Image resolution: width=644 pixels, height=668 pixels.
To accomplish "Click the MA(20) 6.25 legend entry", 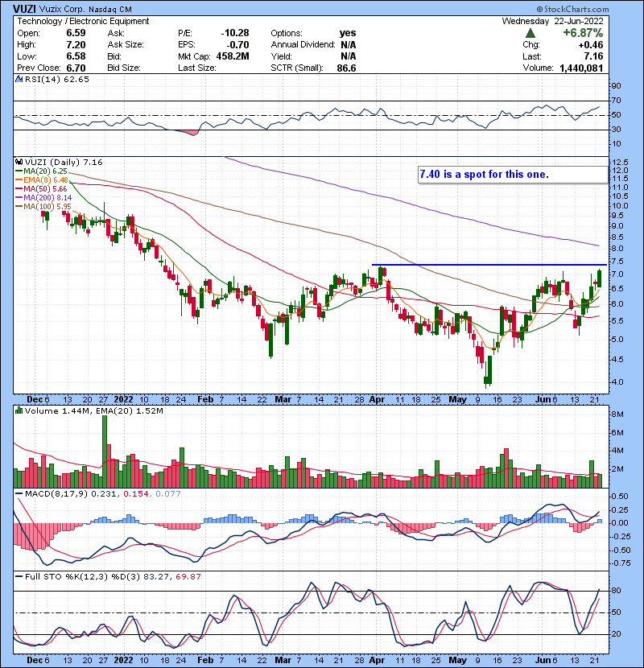I will pyautogui.click(x=45, y=171).
